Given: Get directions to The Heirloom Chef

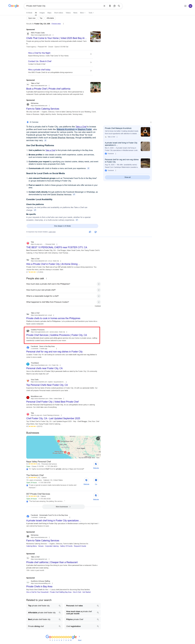Looking at the screenshot, I should tap(96, 480).
